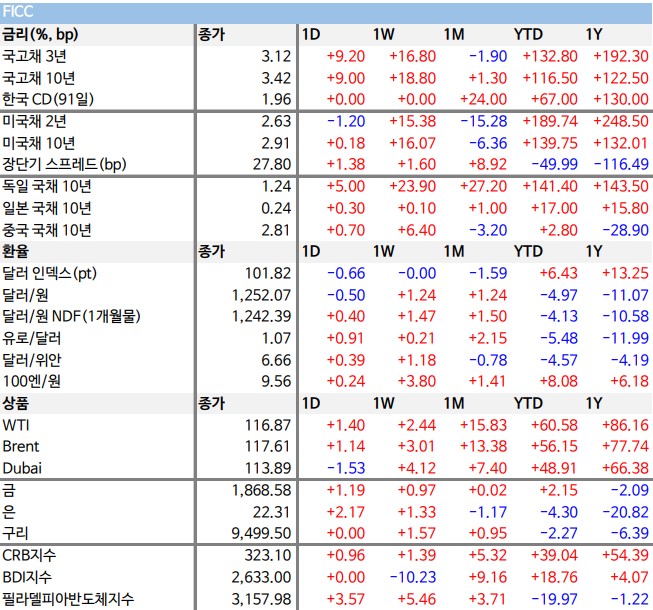This screenshot has width=653, height=610.
Task: Select -1.53 in Dubai row
Action: click(346, 468)
